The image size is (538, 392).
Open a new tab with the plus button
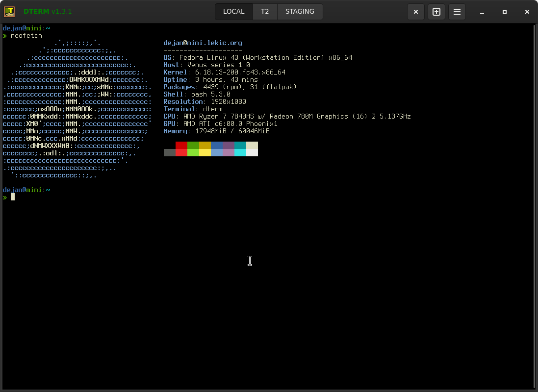pos(436,12)
